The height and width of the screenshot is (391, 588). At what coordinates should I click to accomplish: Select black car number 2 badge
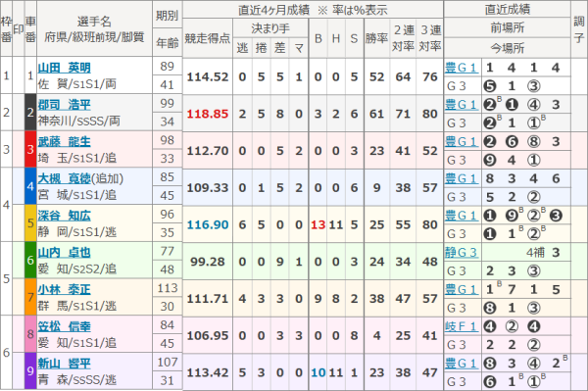point(30,112)
